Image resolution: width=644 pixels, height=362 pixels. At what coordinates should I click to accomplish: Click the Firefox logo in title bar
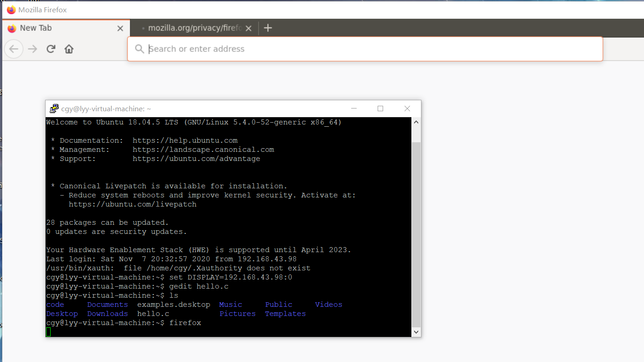tap(11, 10)
